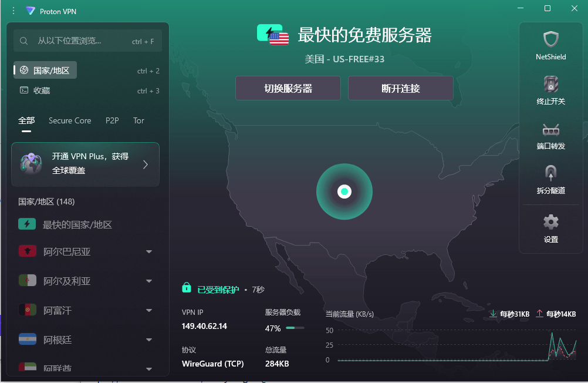Switch to the Tor tab

point(138,120)
